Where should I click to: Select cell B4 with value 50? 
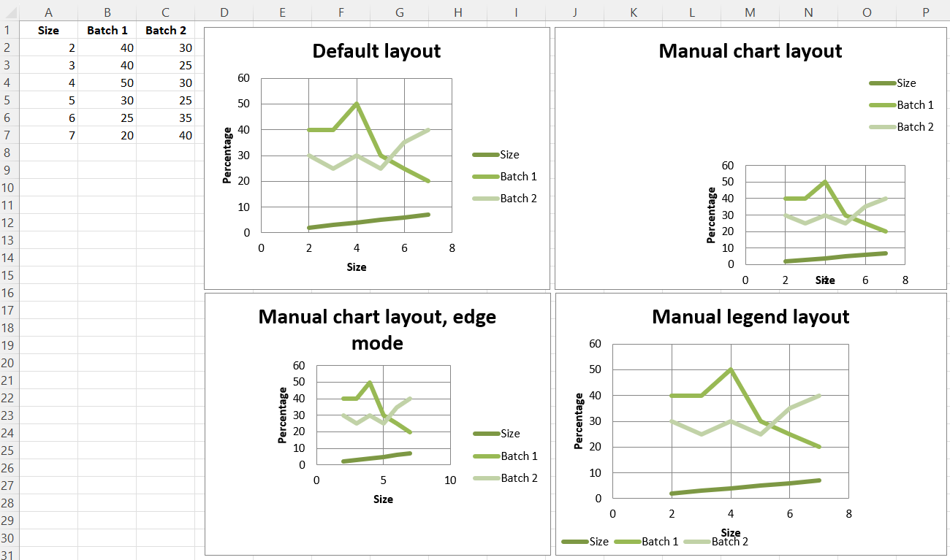107,83
